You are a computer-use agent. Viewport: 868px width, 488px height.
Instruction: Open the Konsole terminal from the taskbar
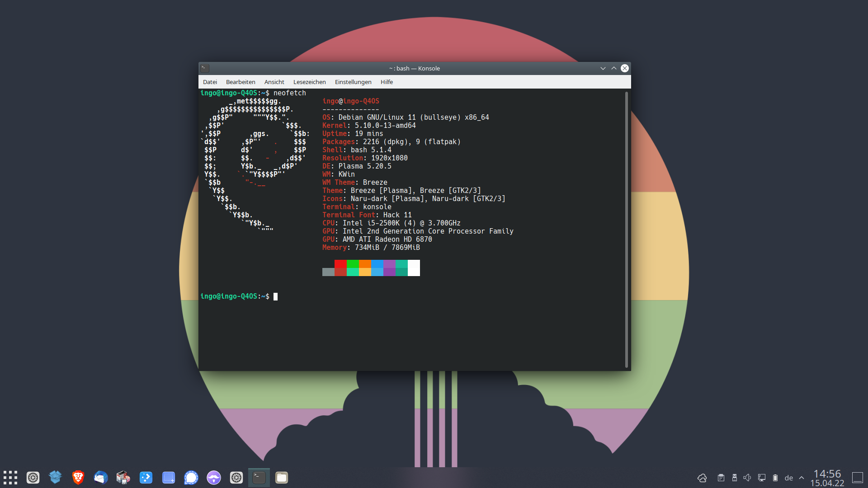click(x=259, y=477)
